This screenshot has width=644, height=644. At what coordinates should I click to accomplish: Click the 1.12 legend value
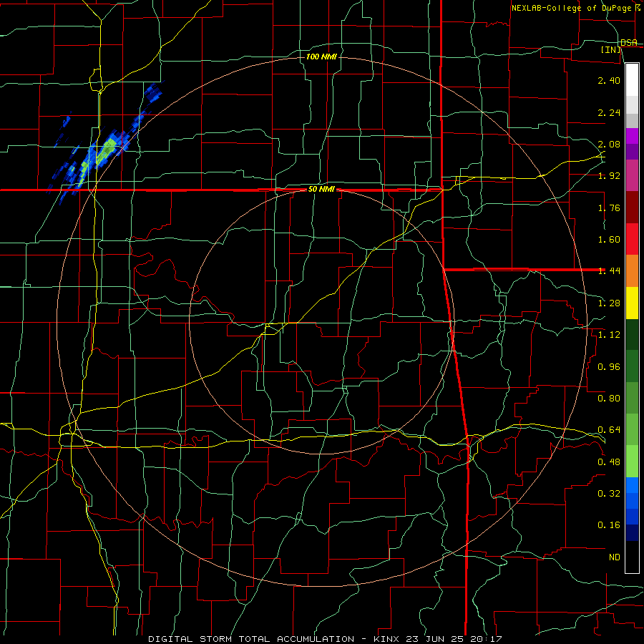609,335
